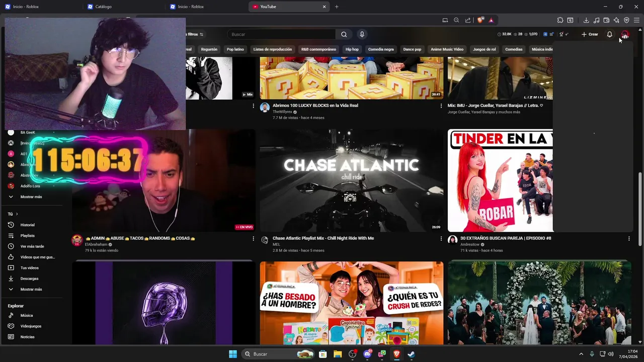Open Brave Shields lion icon in address bar

pyautogui.click(x=480, y=20)
